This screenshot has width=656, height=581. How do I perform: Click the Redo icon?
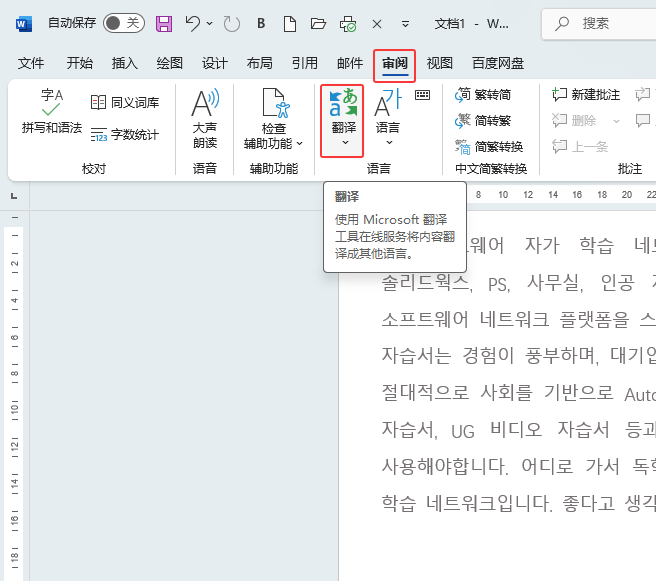click(x=231, y=24)
